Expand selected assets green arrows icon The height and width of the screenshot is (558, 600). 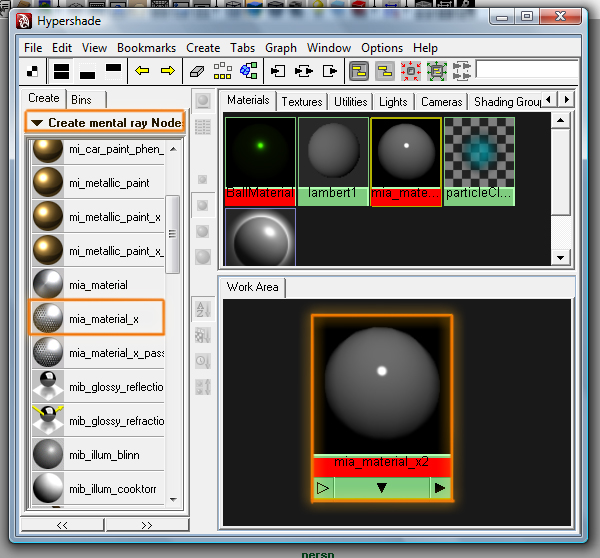[x=437, y=71]
